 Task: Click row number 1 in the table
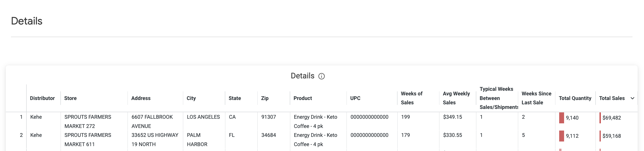(x=21, y=117)
